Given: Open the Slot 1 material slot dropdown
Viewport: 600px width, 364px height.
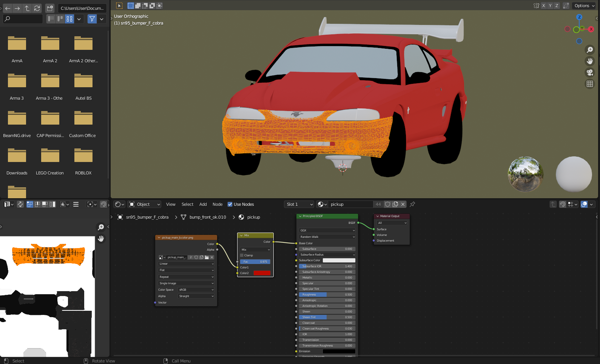Looking at the screenshot, I should tap(299, 204).
